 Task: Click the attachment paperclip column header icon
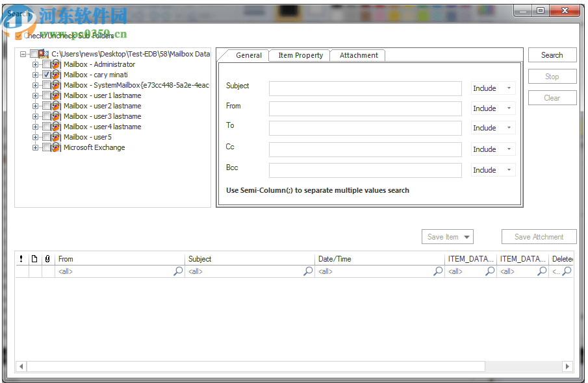click(47, 258)
